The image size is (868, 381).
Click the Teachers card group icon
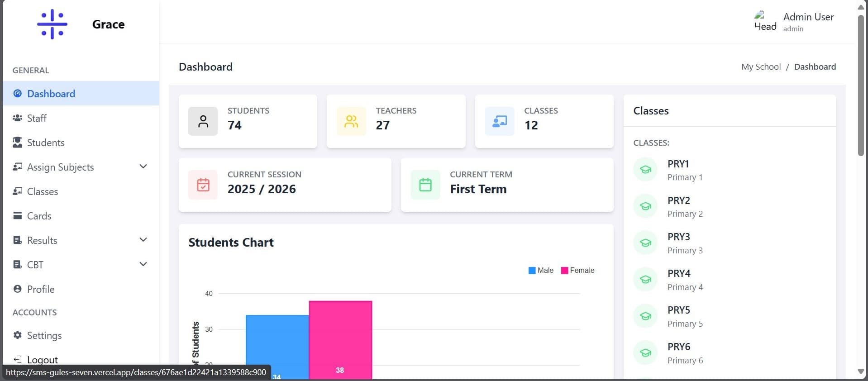click(351, 121)
